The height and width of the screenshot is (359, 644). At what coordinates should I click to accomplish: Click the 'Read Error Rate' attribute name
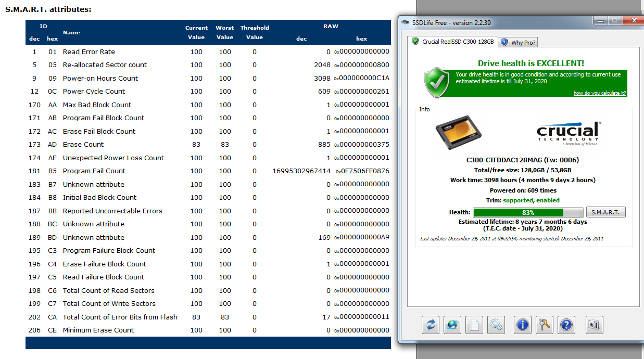click(x=89, y=52)
